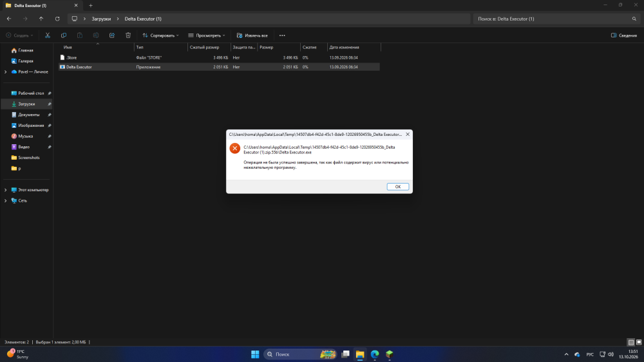This screenshot has width=644, height=362.
Task: Show hidden tray icons chevron
Action: pyautogui.click(x=566, y=354)
